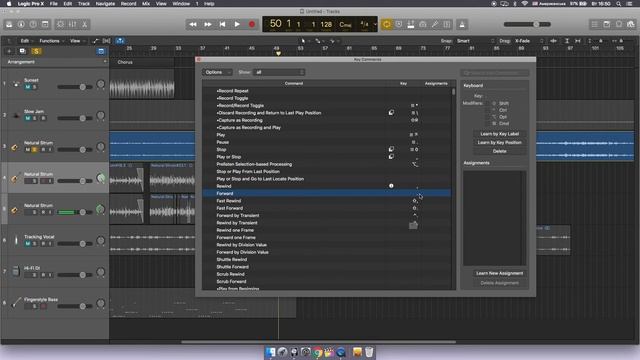Viewport: 640px width, 360px height.
Task: Solo the Hi-Fi DI track
Action: [35, 275]
